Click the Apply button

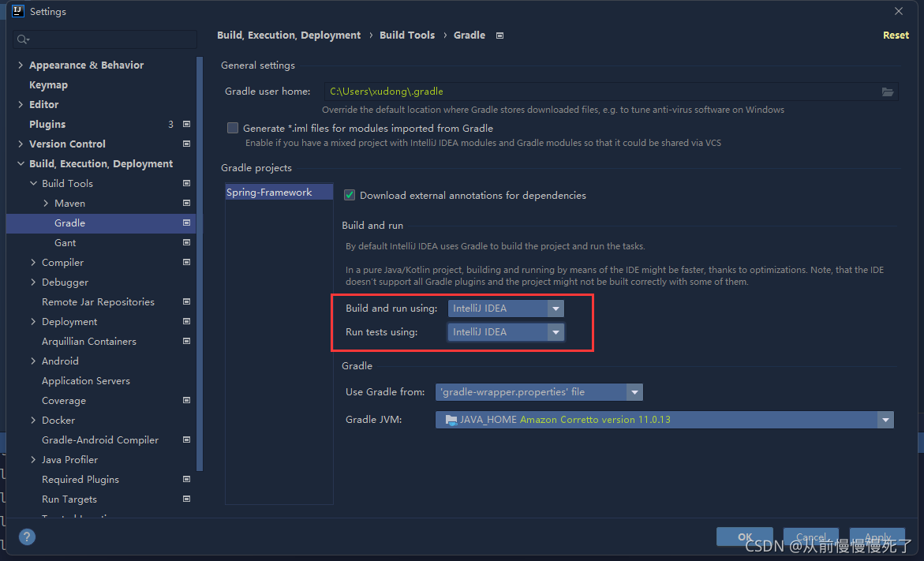click(x=877, y=537)
